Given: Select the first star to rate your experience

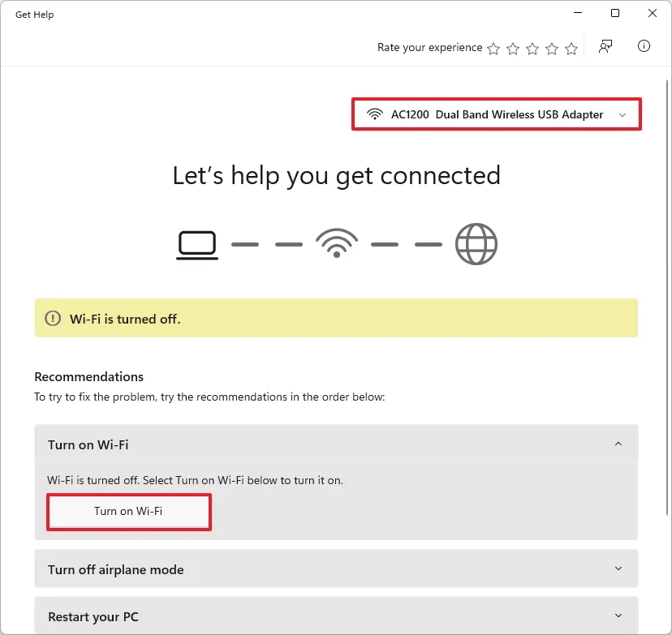Looking at the screenshot, I should click(x=493, y=49).
